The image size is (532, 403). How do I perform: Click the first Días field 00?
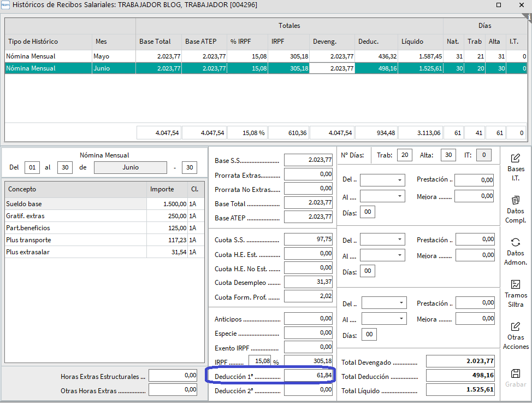[x=368, y=212]
